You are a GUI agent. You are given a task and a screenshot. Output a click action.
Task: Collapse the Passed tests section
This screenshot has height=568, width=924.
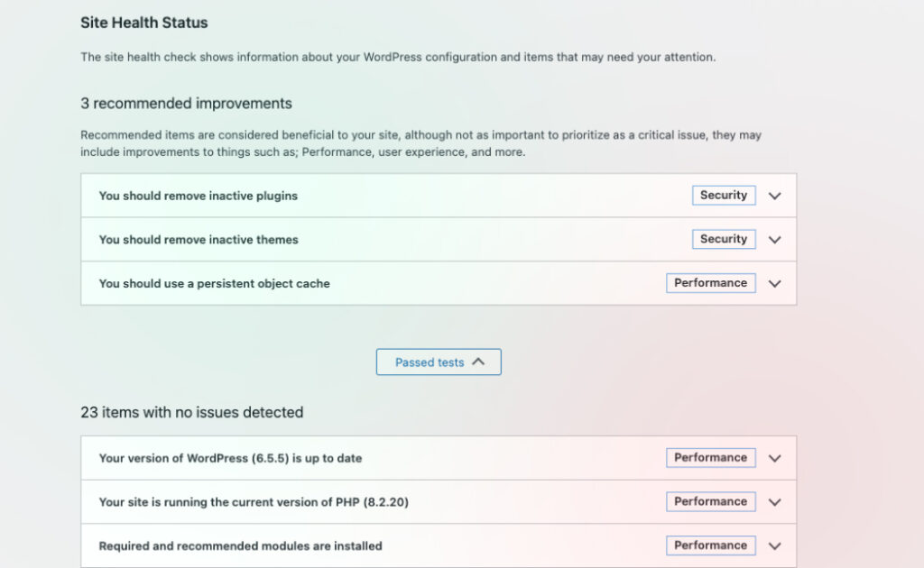tap(439, 362)
